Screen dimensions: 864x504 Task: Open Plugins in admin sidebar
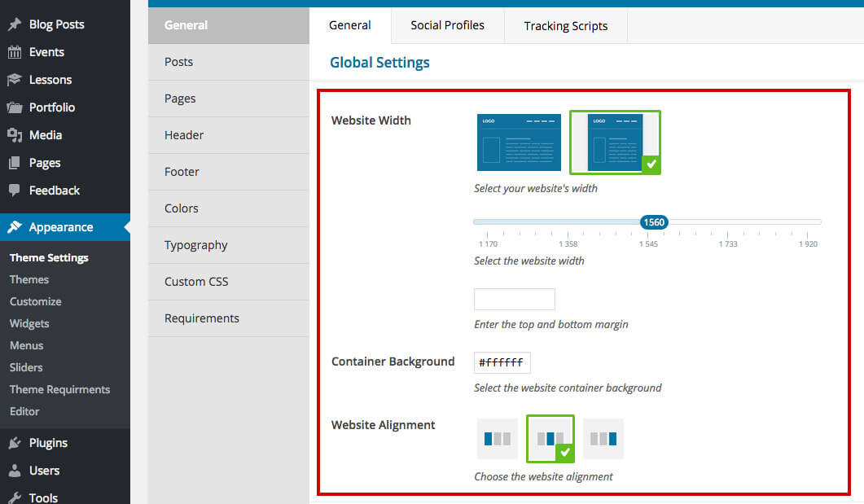(48, 443)
